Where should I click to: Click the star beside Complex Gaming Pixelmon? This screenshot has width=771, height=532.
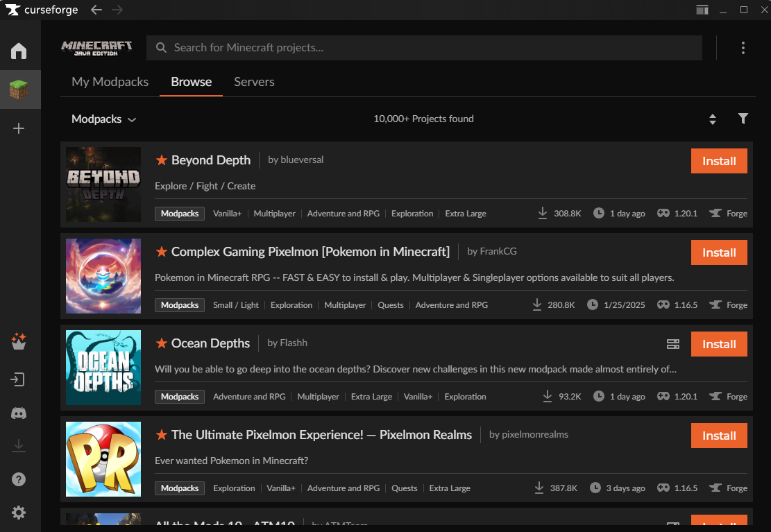[x=161, y=252]
